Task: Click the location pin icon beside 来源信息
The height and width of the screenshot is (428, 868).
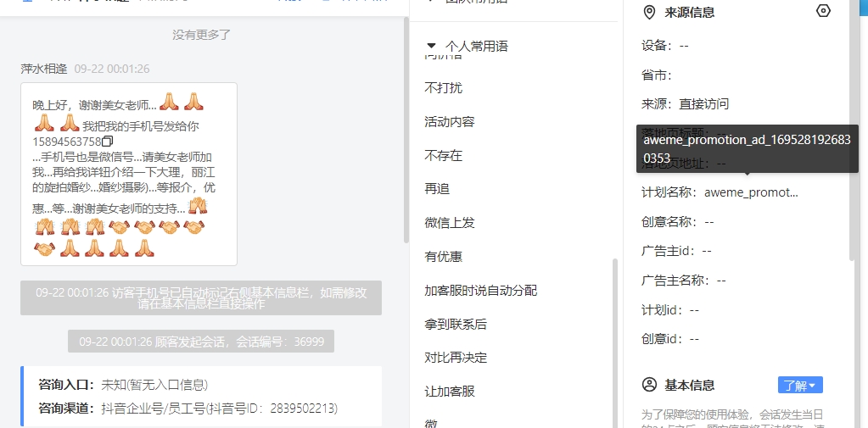Action: (x=649, y=12)
